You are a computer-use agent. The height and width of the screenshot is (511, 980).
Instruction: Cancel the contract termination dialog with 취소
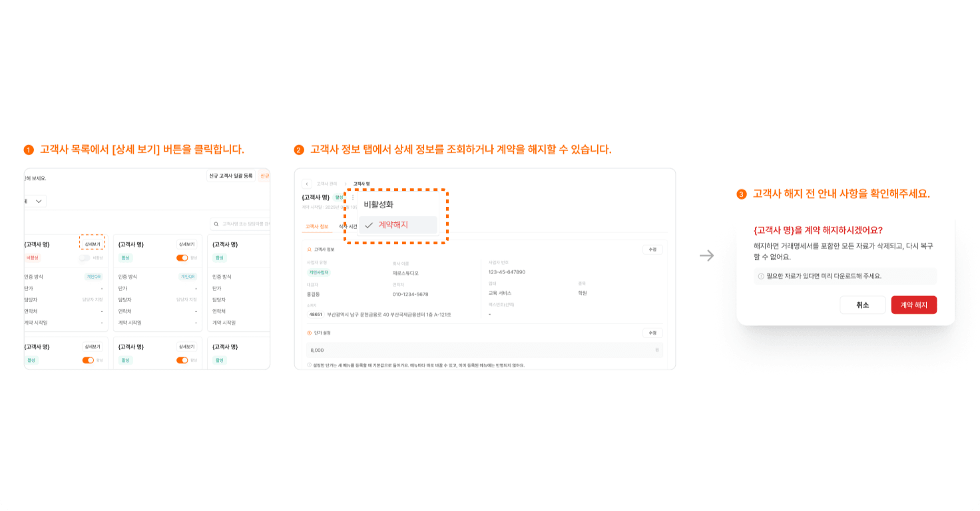click(x=863, y=305)
